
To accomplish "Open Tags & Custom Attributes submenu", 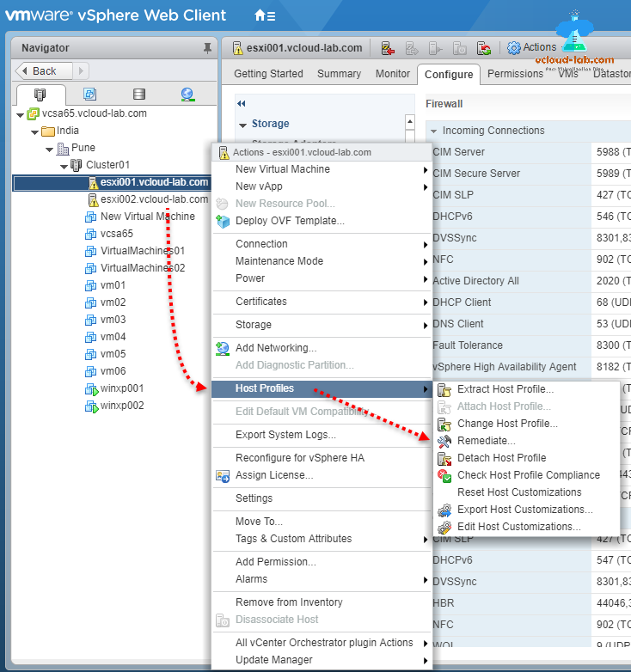I will (322, 539).
